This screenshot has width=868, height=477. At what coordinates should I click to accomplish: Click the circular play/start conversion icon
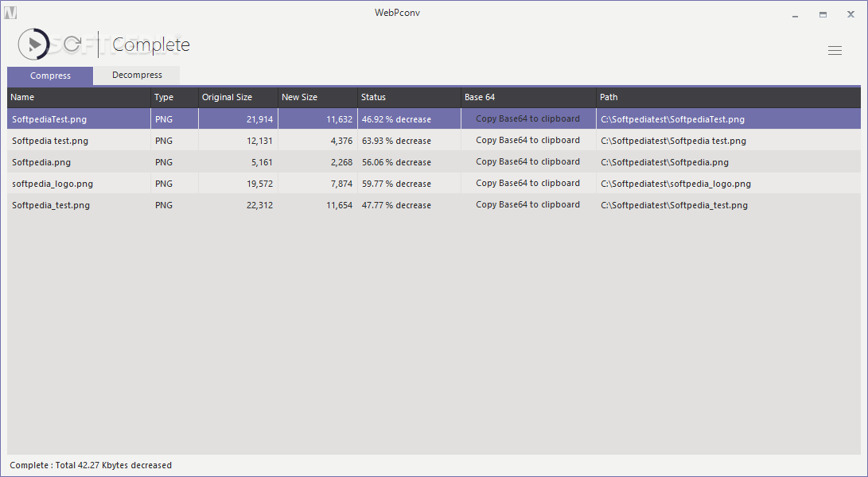coord(33,45)
